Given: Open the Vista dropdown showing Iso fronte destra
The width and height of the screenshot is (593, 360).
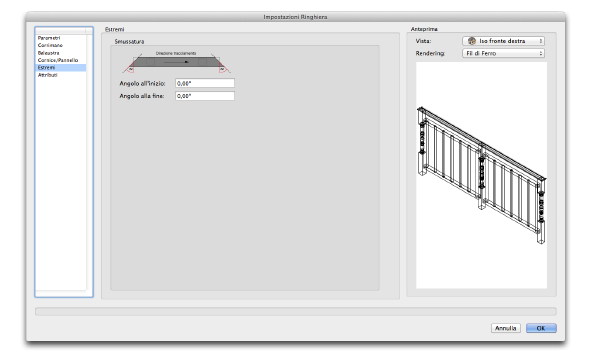Looking at the screenshot, I should pyautogui.click(x=503, y=41).
